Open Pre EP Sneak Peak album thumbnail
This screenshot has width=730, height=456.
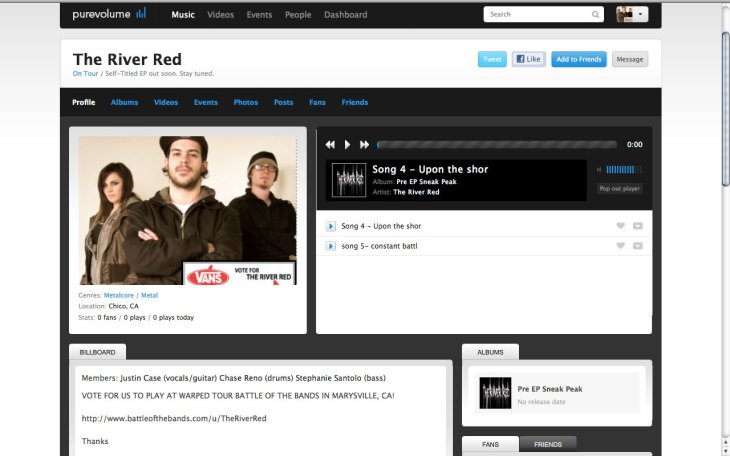click(495, 393)
